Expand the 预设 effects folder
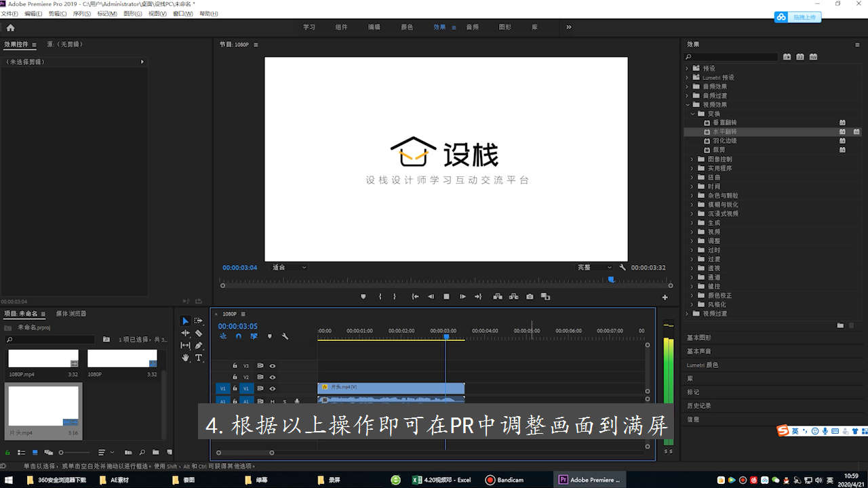The image size is (868, 488). [687, 68]
